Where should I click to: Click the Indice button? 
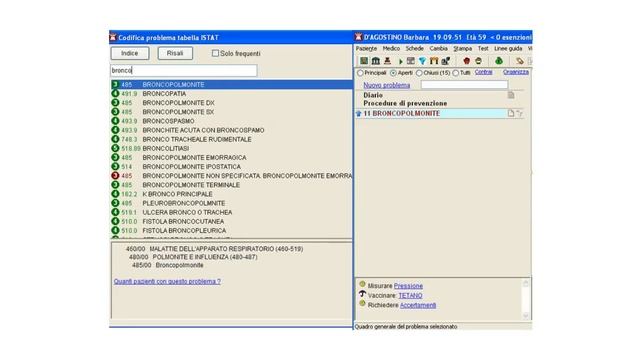(x=130, y=53)
